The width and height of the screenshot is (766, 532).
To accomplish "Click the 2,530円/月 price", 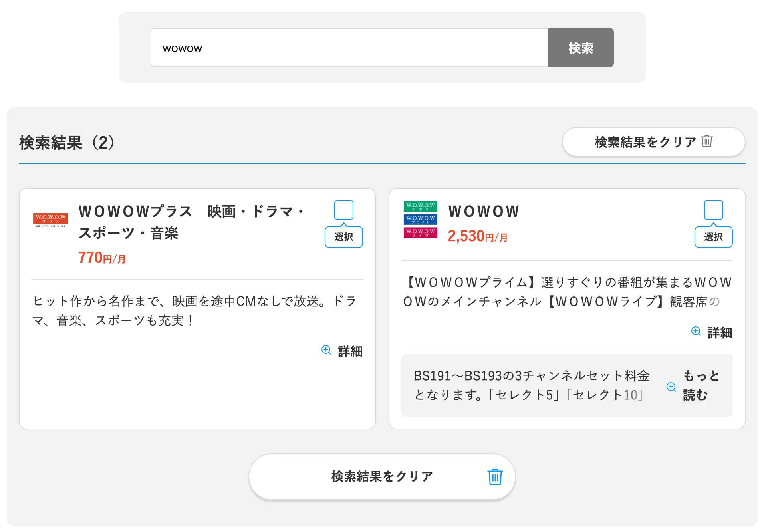I will pyautogui.click(x=478, y=236).
